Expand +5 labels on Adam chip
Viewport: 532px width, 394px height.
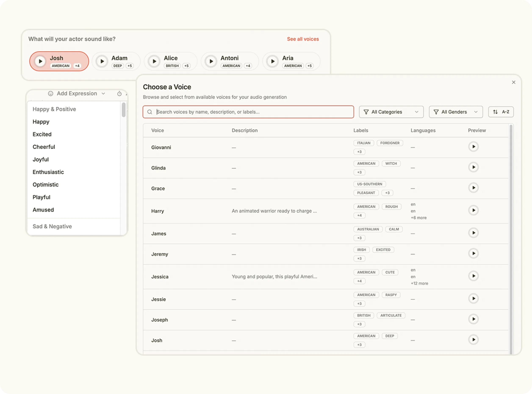coord(129,66)
